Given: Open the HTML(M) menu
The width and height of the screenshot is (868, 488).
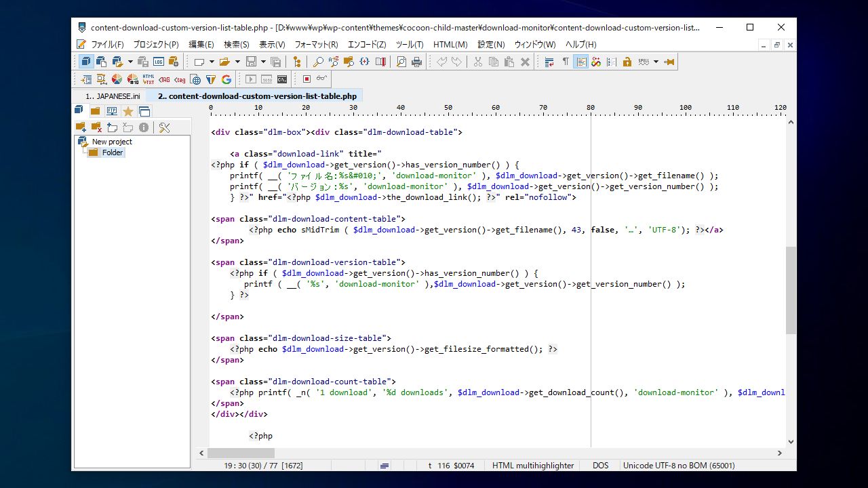Looking at the screenshot, I should tap(450, 45).
